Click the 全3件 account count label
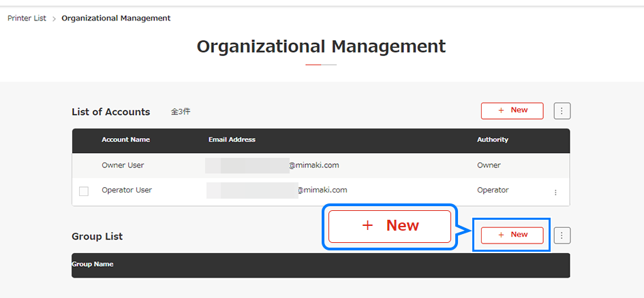Screen dimensions: 644x298 click(x=181, y=112)
